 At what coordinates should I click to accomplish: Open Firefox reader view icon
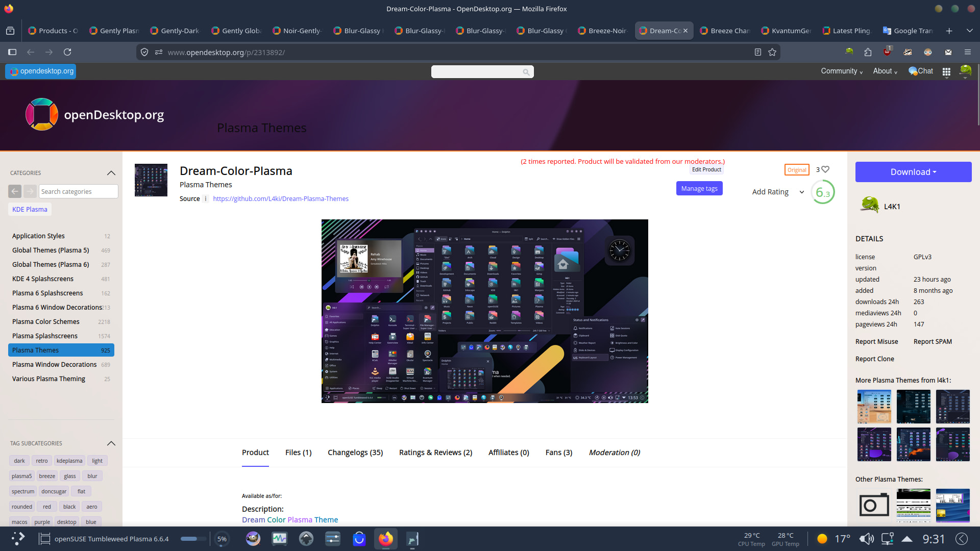pyautogui.click(x=758, y=52)
